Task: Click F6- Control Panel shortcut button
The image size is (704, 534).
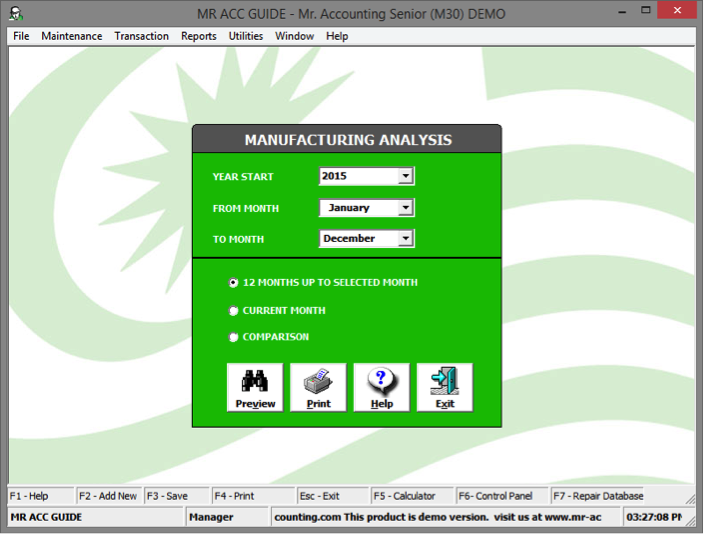Action: click(502, 496)
